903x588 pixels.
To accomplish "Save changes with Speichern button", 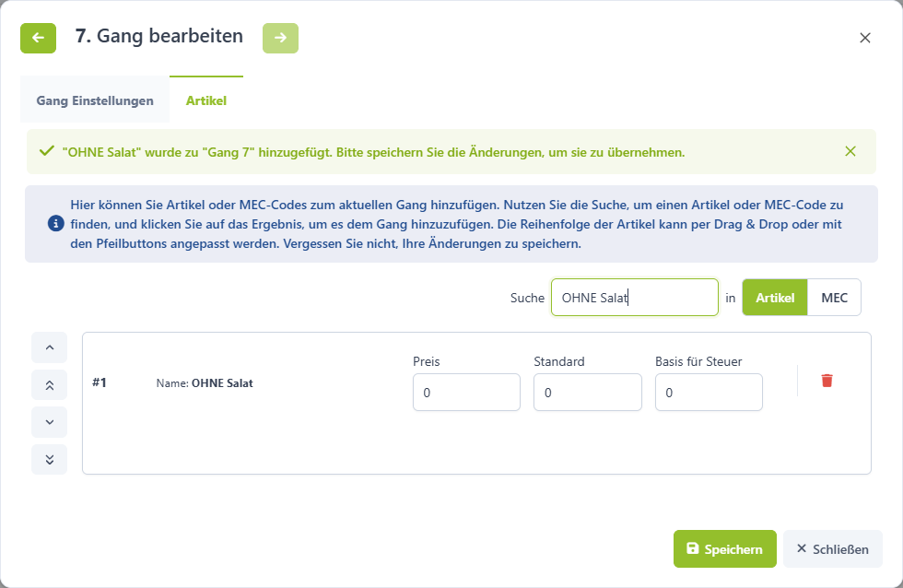I will pos(725,549).
